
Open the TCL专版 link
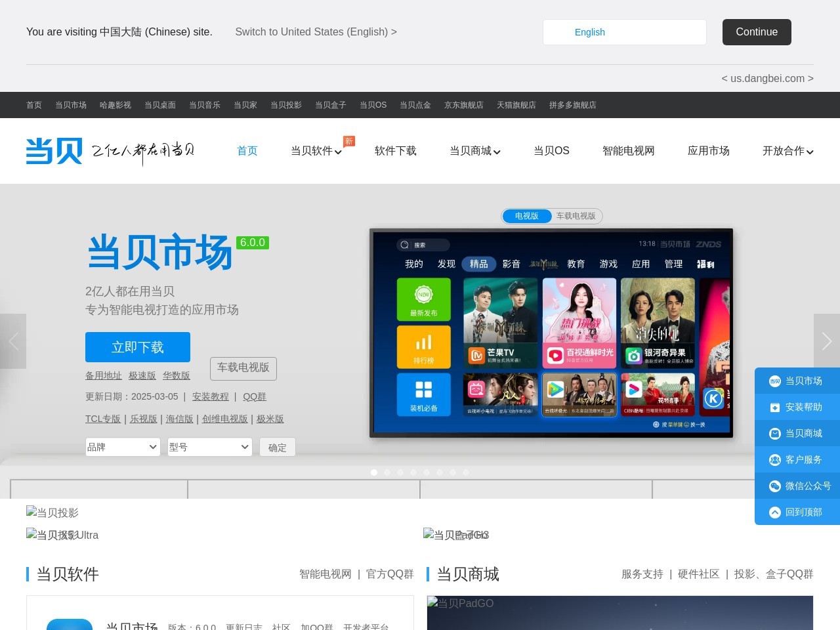click(x=103, y=419)
